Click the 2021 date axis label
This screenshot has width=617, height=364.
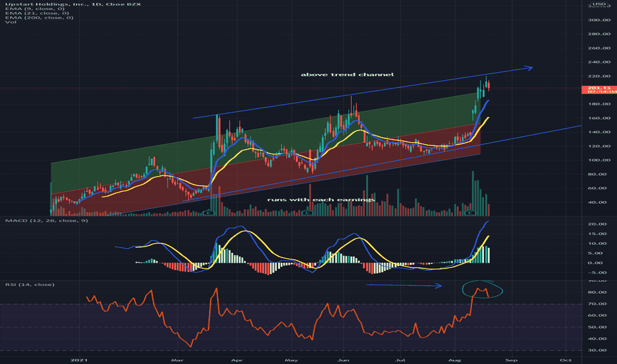(78, 360)
